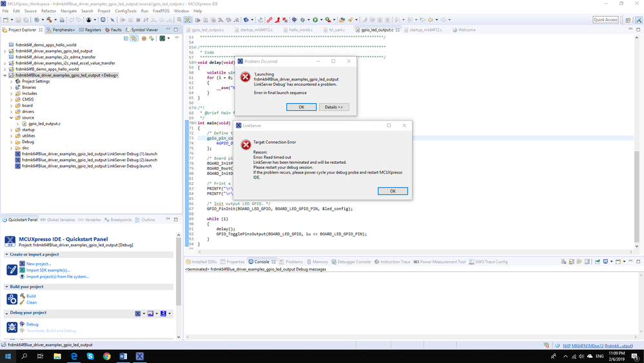644x363 pixels.
Task: Click OK in the LinkServer error dialog
Action: point(393,191)
